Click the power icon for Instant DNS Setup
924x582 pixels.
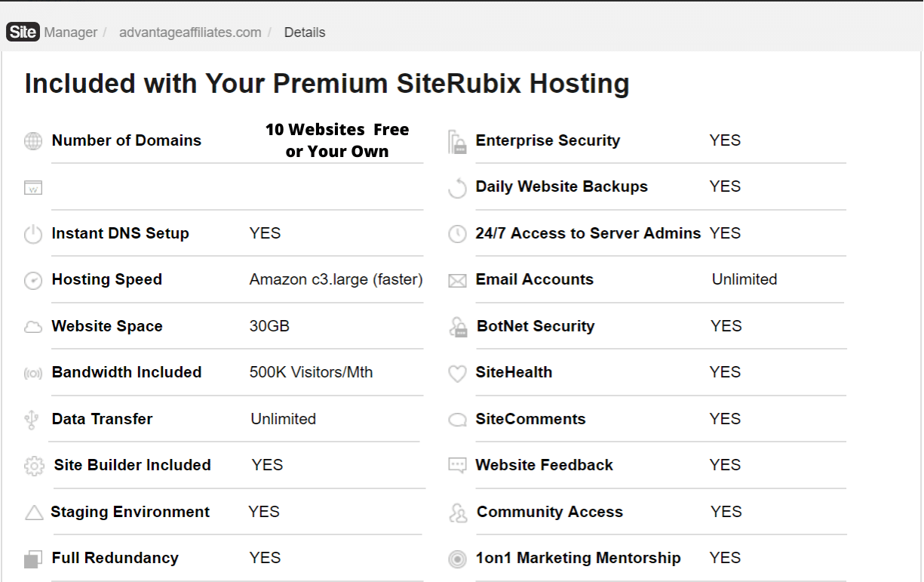pyautogui.click(x=33, y=235)
